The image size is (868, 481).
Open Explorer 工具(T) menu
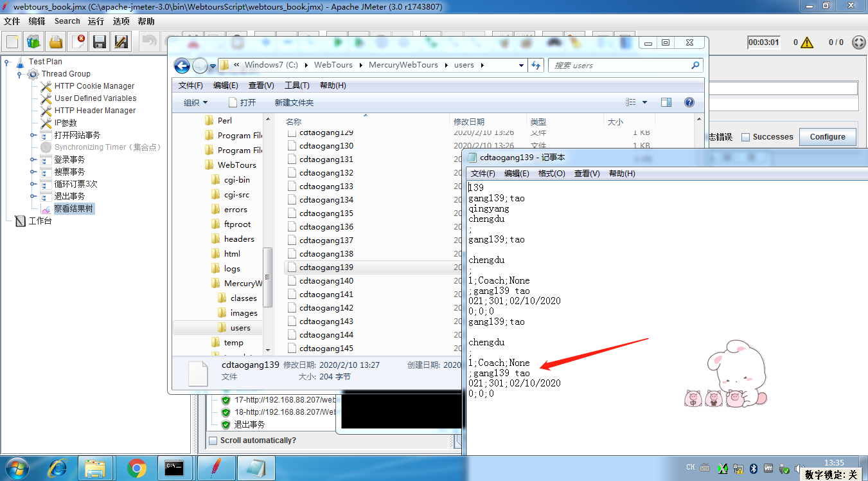297,86
